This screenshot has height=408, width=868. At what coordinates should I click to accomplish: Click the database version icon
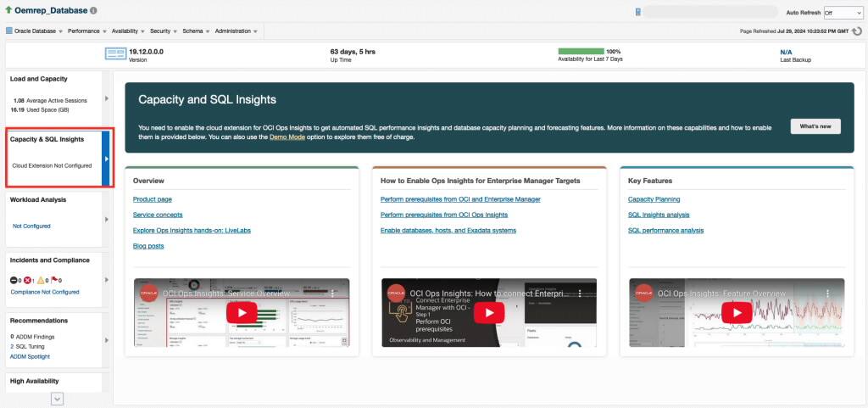pos(115,53)
